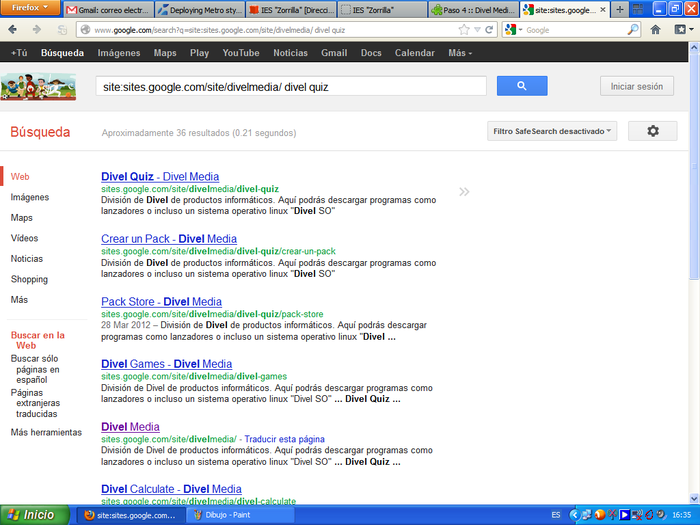Filter results by Shopping in sidebar
Screen dimensions: 700x525
click(x=29, y=279)
